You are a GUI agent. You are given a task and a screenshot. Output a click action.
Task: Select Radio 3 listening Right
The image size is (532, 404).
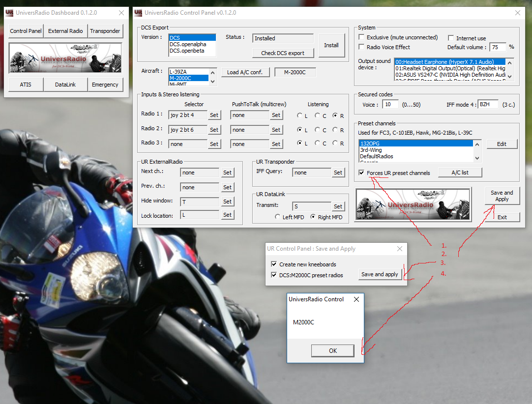pos(335,143)
